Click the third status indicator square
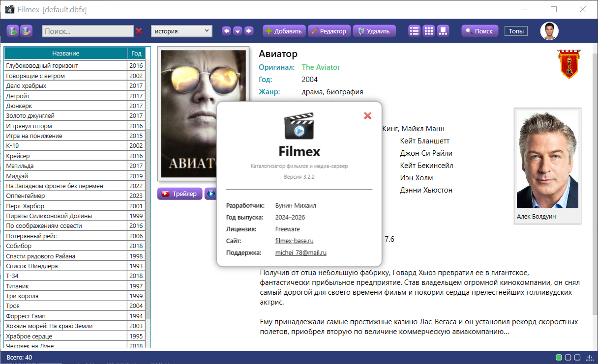This screenshot has width=598, height=364. click(x=577, y=357)
